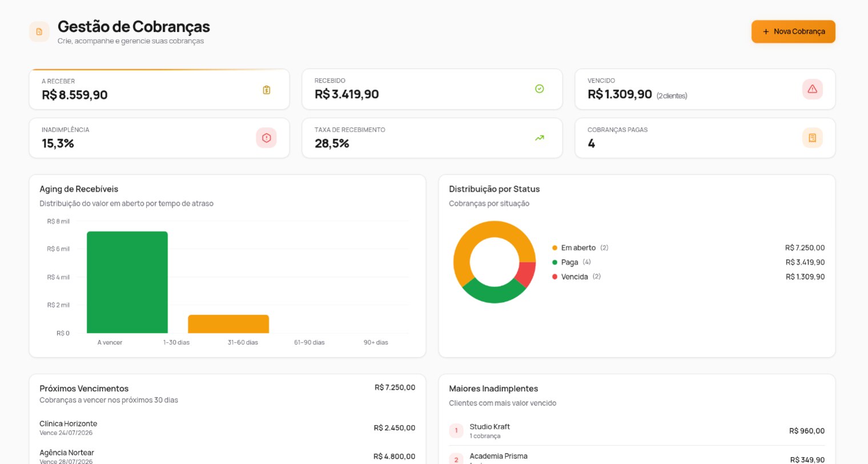The image size is (868, 464).
Task: Click the Vence 24/07/2026 due date
Action: (66, 433)
